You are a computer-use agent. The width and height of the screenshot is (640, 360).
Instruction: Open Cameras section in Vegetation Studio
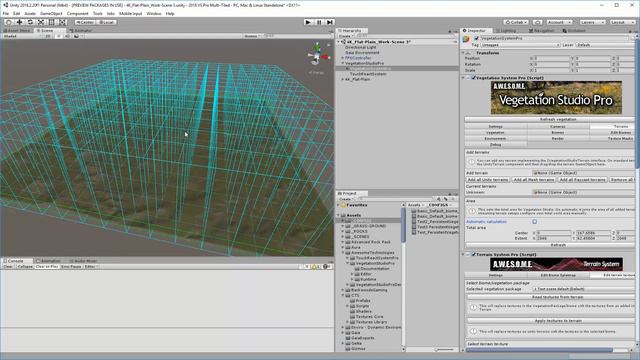pos(558,127)
